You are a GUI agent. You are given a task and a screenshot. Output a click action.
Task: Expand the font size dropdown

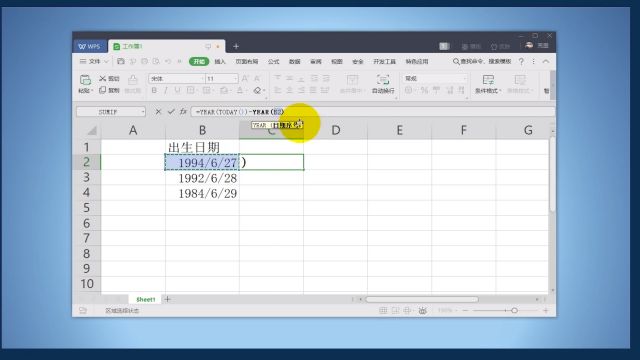(x=236, y=78)
